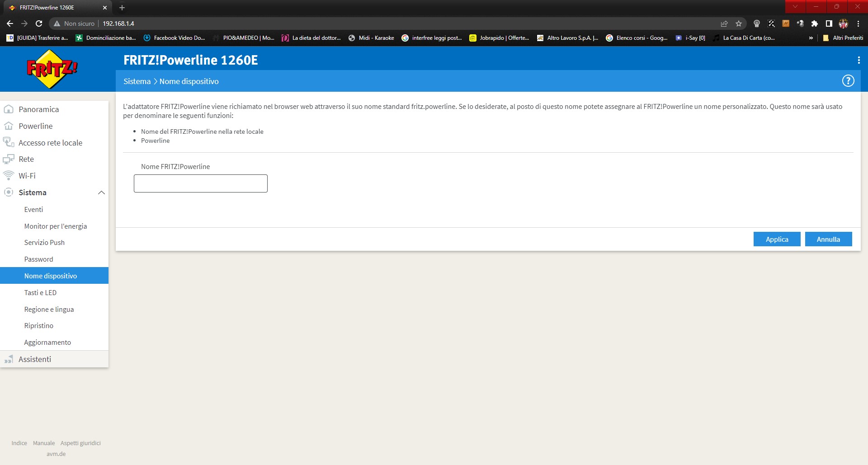This screenshot has height=465, width=868.
Task: Open the Wi-Fi menu entry
Action: 27,176
